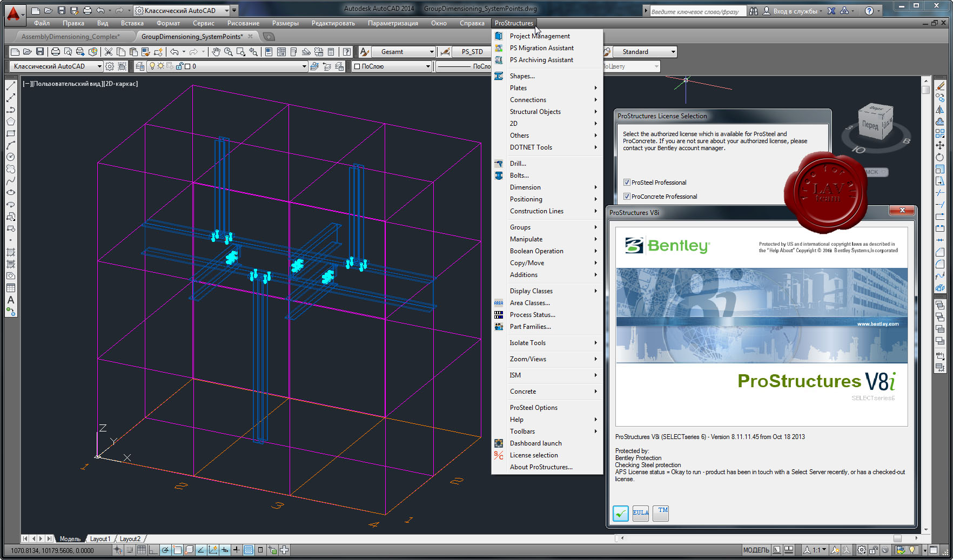Expand the Undo history dropdown arrow
The height and width of the screenshot is (560, 953).
(184, 52)
